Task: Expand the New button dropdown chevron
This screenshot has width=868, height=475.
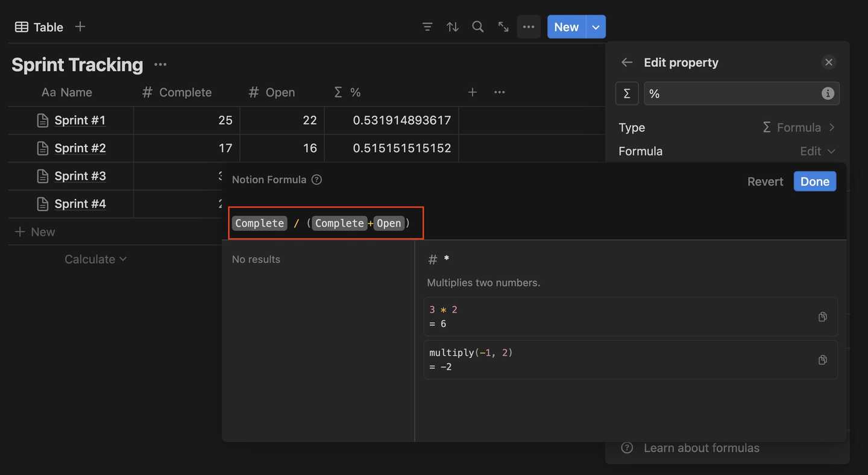Action: point(596,27)
